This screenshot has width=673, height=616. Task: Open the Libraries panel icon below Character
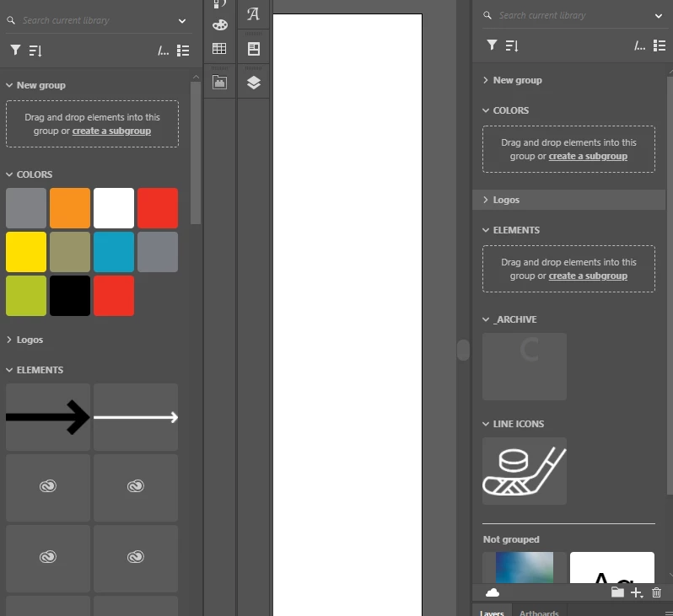(x=254, y=49)
